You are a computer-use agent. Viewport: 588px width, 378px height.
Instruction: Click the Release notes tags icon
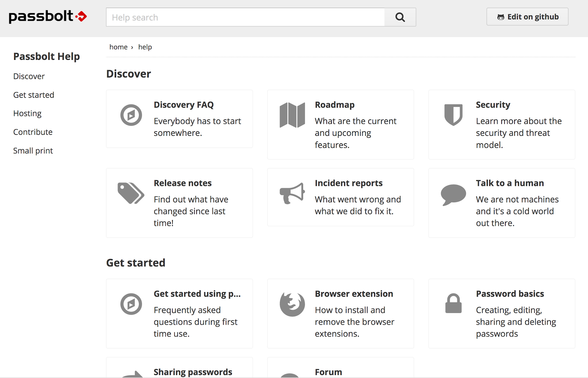point(131,193)
